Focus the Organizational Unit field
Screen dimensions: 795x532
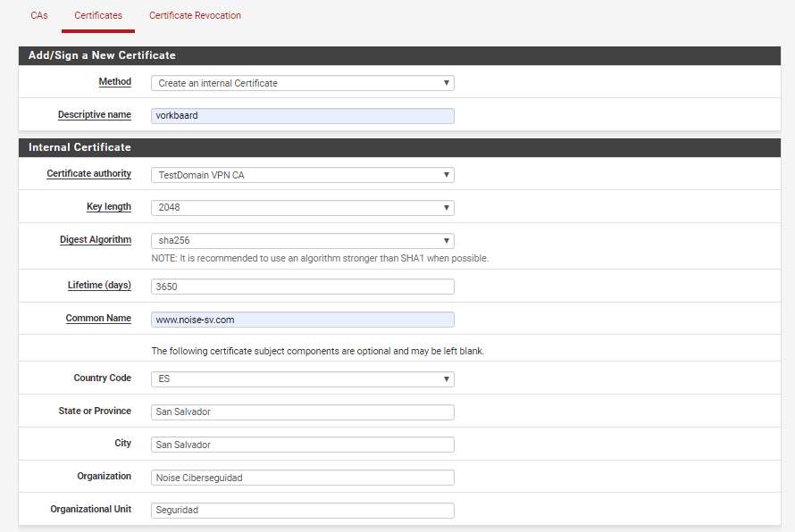coord(303,511)
